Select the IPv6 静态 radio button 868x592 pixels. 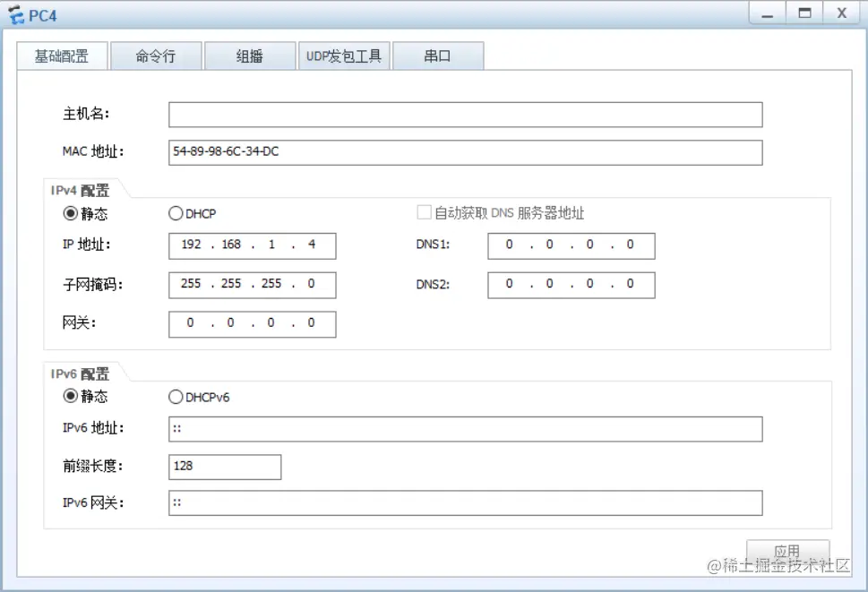coord(70,396)
